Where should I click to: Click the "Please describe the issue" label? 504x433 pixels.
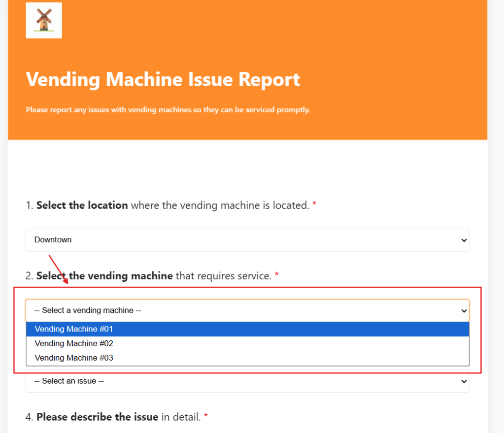[x=97, y=416]
